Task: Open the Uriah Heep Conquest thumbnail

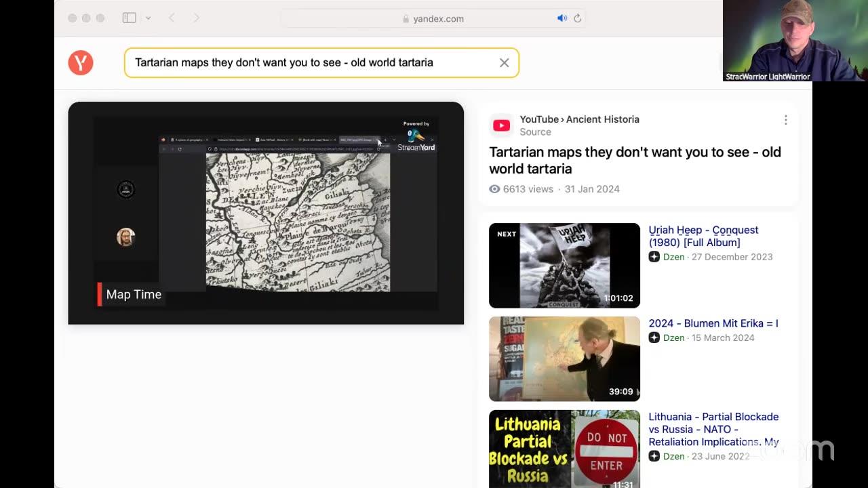Action: 564,265
